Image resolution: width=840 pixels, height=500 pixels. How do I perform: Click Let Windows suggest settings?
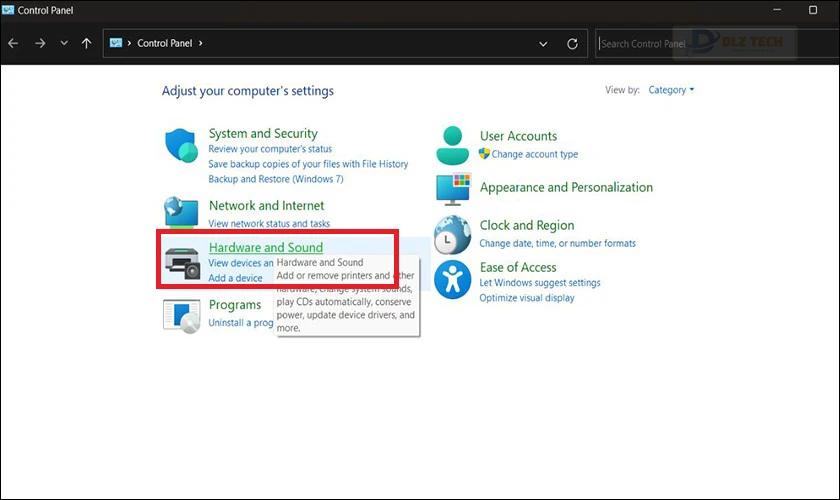point(539,283)
